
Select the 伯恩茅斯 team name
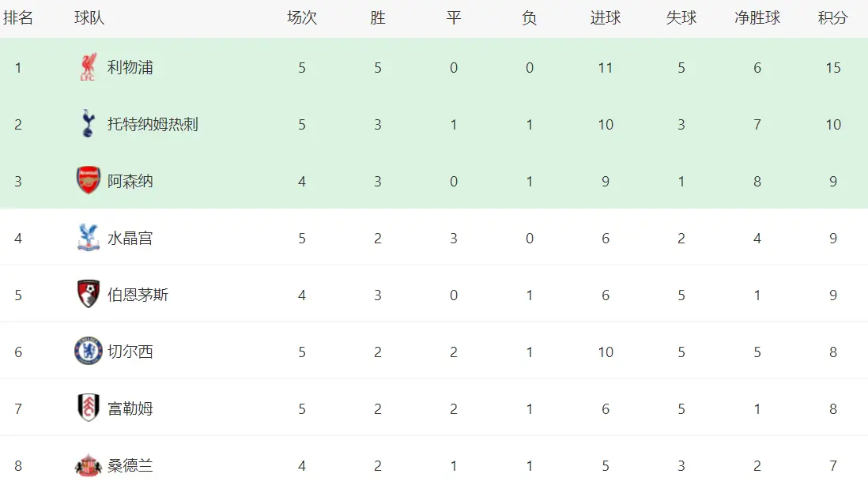(x=138, y=295)
